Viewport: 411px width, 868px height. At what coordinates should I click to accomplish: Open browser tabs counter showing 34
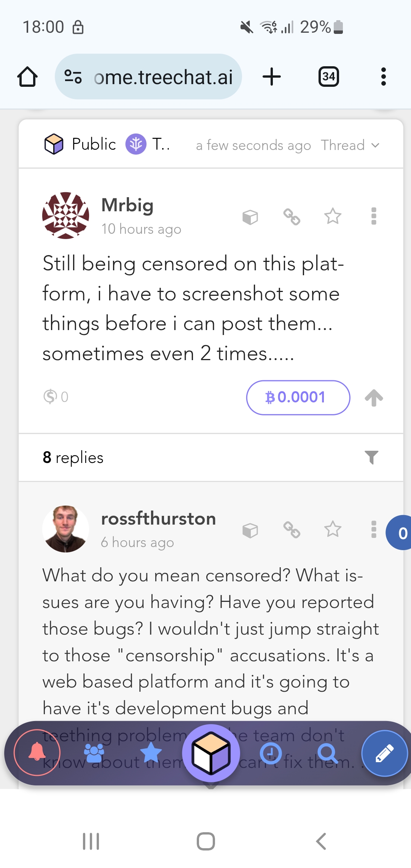click(329, 77)
